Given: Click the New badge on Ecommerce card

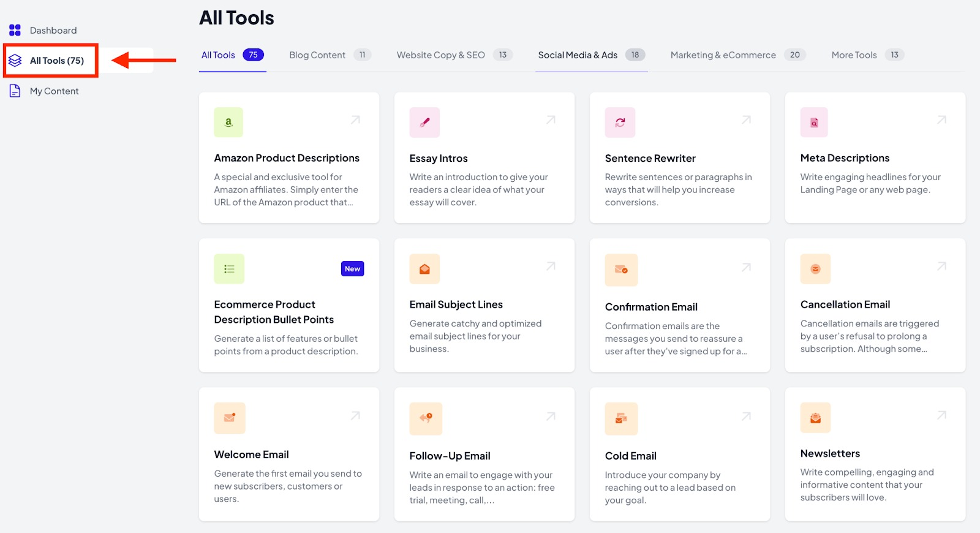Looking at the screenshot, I should [352, 269].
